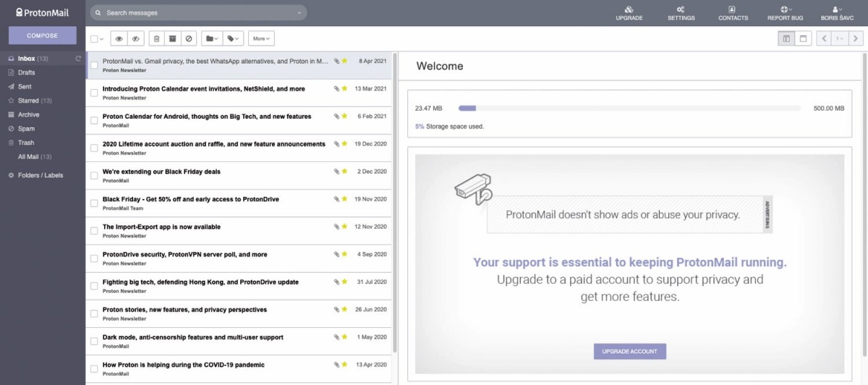The width and height of the screenshot is (868, 385).
Task: Check the Introducing Proton Calendar email
Action: pos(94,93)
